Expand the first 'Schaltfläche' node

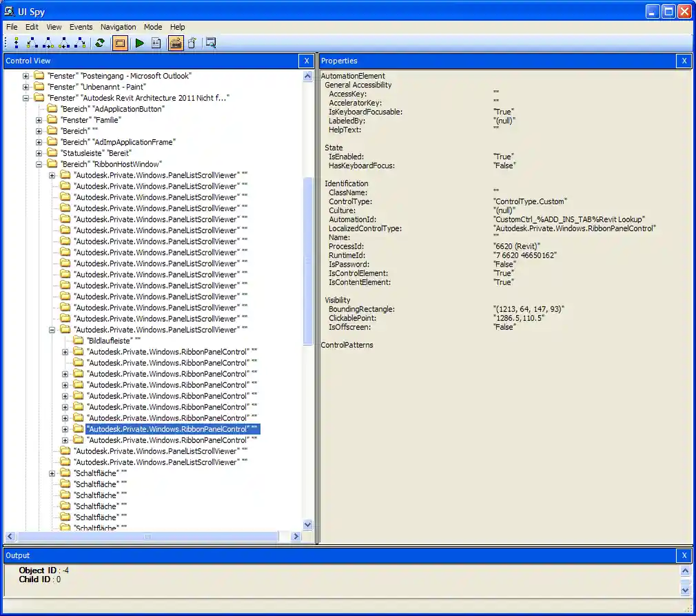coord(54,473)
